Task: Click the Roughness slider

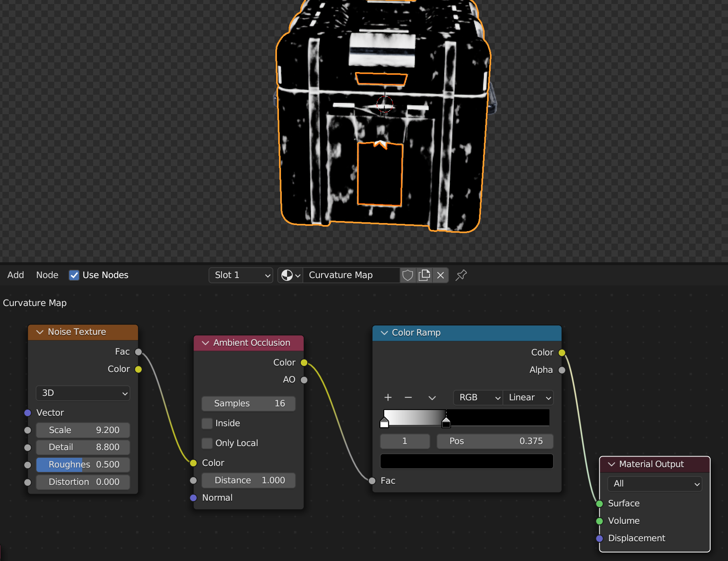Action: click(83, 465)
